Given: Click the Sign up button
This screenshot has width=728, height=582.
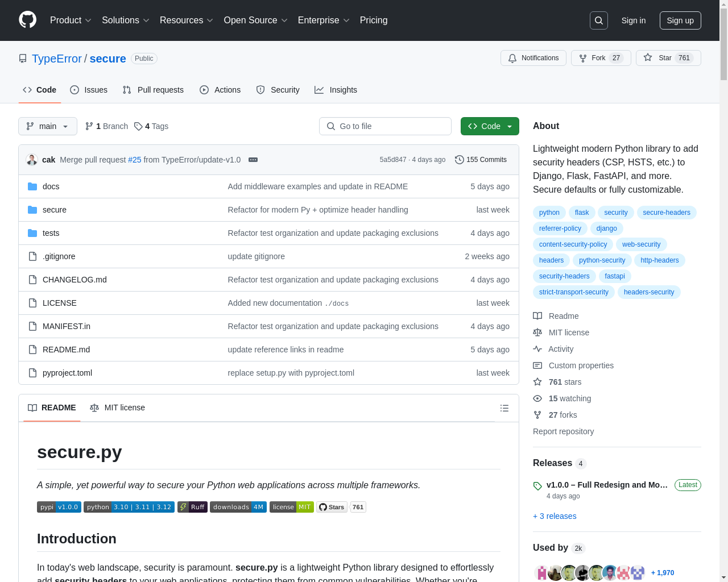Looking at the screenshot, I should [x=680, y=20].
